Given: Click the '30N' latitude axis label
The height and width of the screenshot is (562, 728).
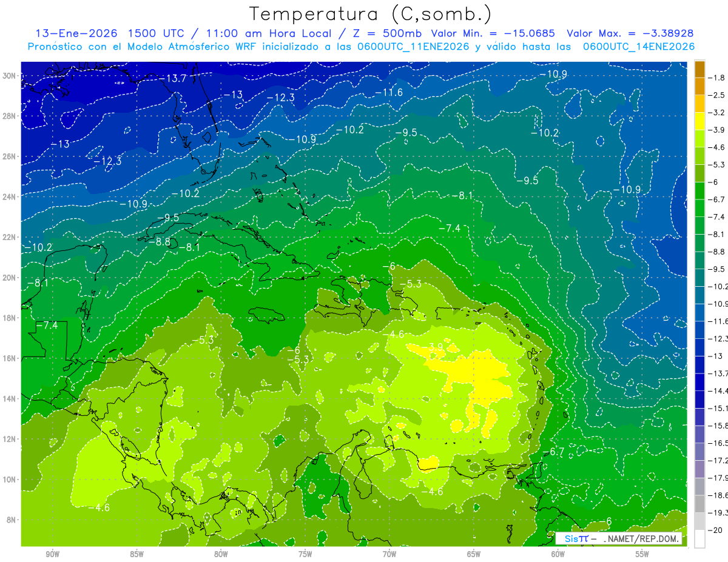Looking at the screenshot, I should point(9,76).
